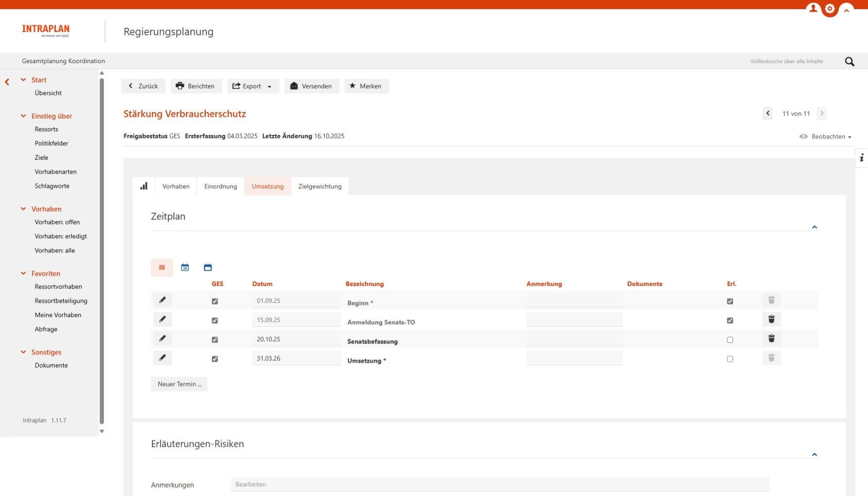Screen dimensions: 868x496
Task: Open the Einordnung tab
Action: tap(220, 186)
